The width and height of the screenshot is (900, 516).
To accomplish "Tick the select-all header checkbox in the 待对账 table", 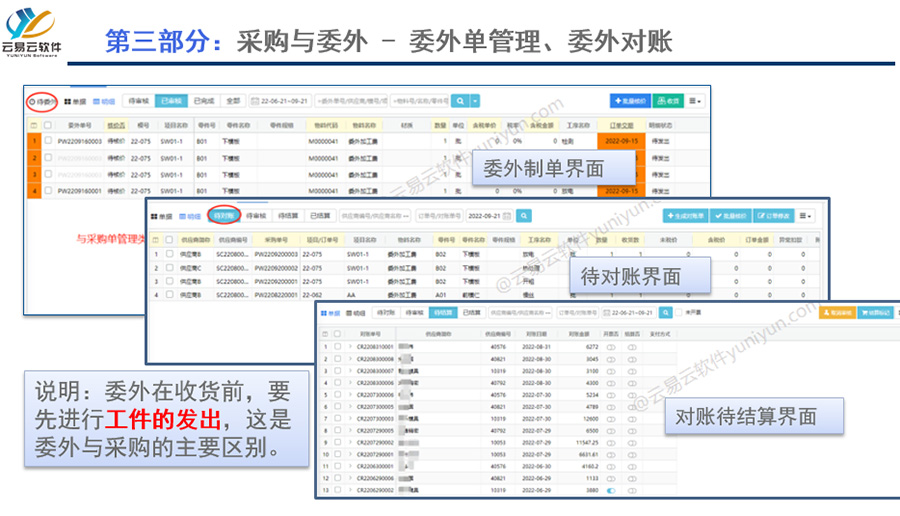I will point(169,239).
